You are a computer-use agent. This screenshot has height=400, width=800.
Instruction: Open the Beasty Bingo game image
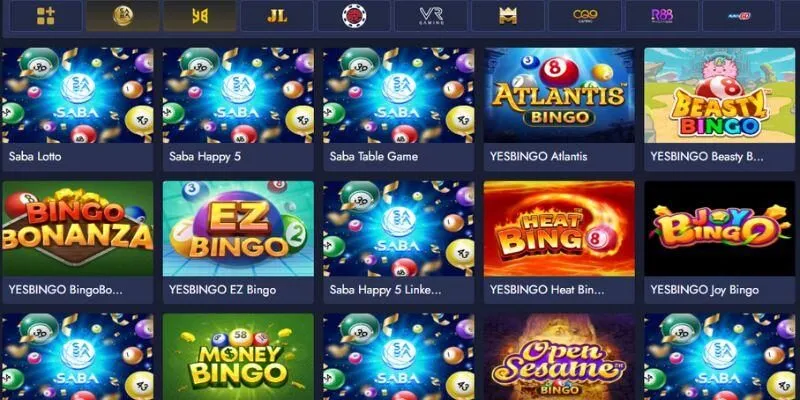(x=719, y=95)
